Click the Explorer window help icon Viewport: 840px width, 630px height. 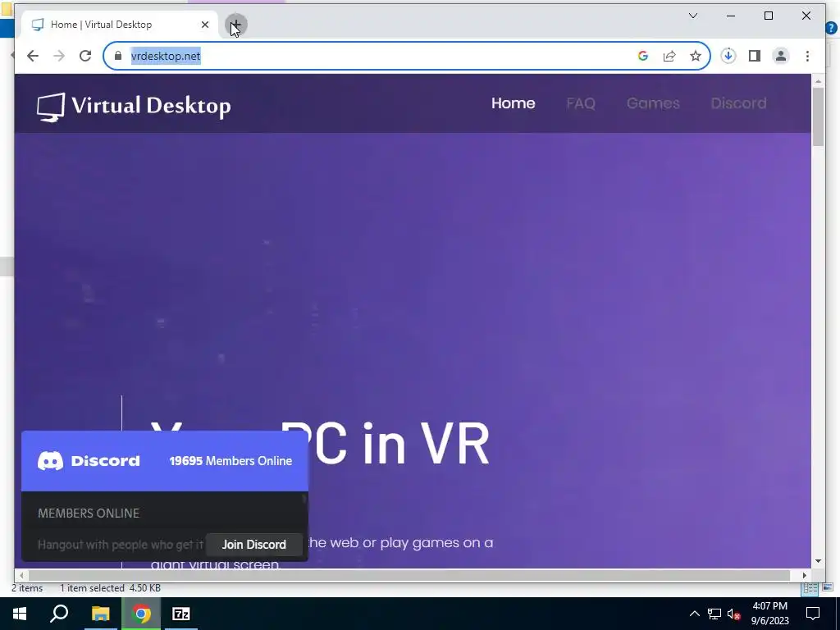[x=832, y=27]
